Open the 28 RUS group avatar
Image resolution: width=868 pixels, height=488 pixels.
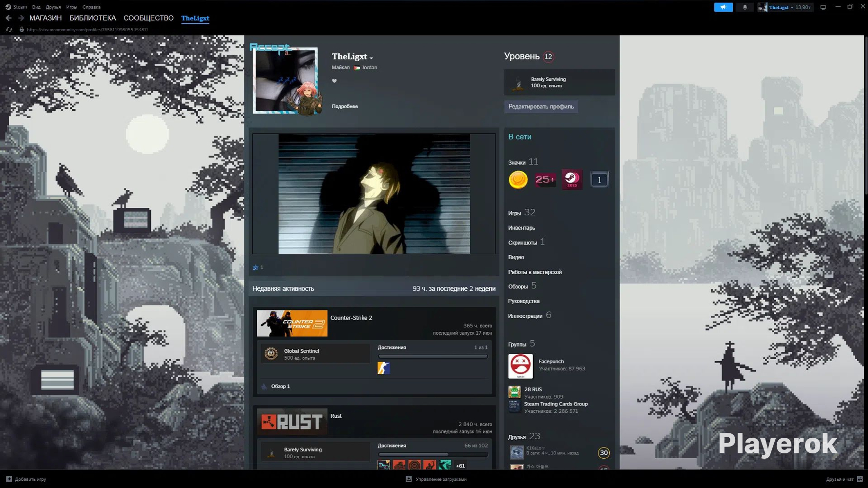click(x=515, y=392)
